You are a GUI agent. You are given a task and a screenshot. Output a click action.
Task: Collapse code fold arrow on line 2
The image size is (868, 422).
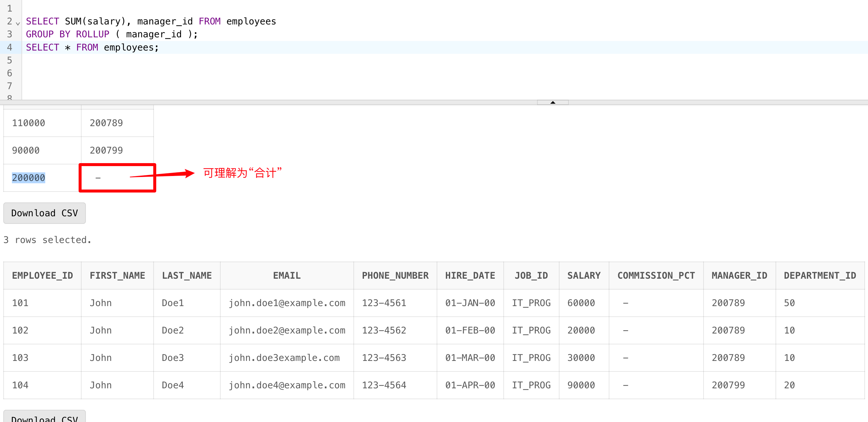[18, 23]
